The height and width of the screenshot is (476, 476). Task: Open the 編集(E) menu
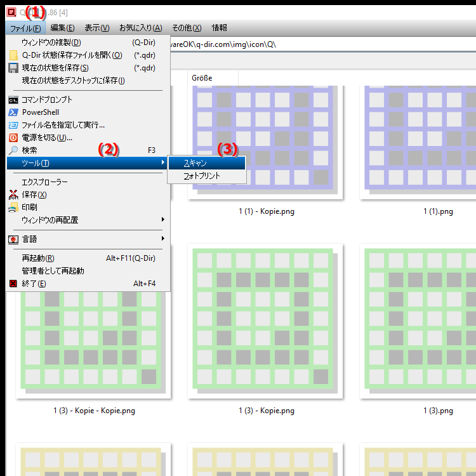click(x=62, y=28)
